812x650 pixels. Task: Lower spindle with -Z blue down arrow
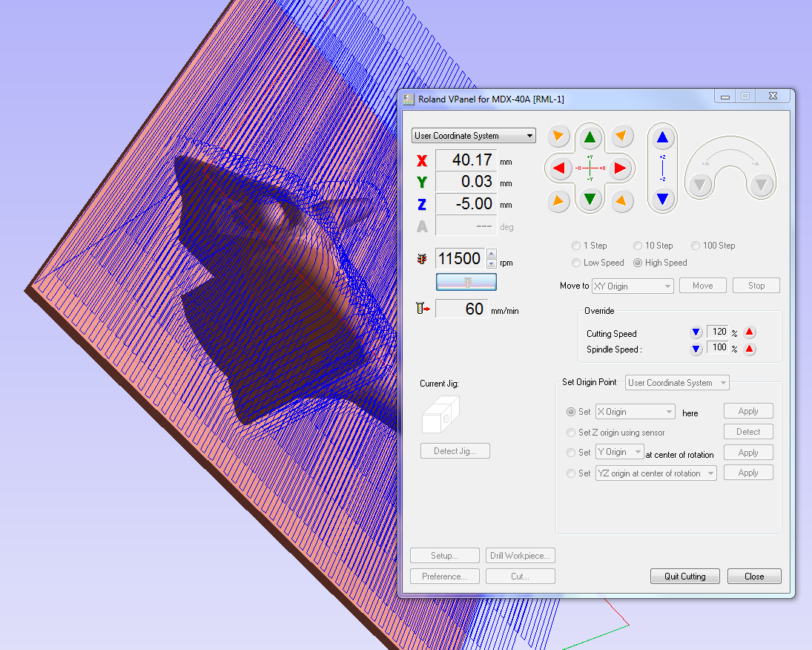pos(662,199)
